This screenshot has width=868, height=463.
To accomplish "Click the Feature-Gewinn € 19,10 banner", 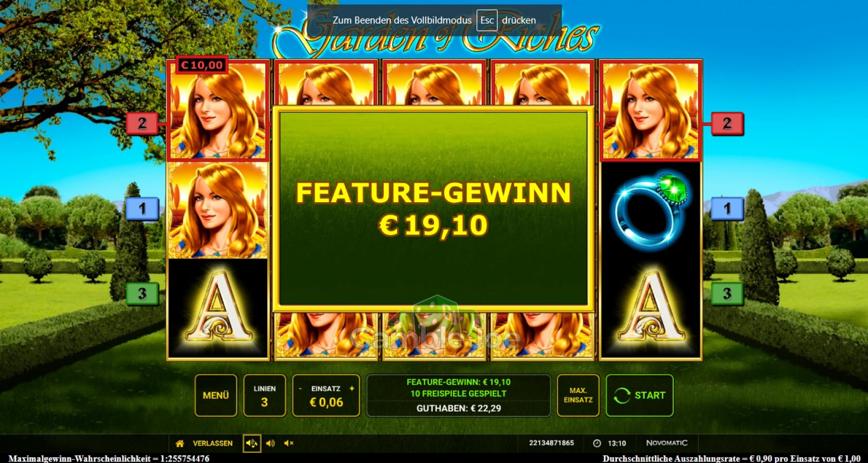I will coord(433,209).
